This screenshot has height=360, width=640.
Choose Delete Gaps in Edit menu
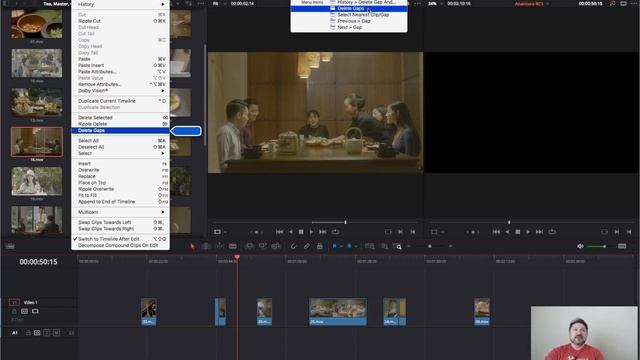coord(120,131)
